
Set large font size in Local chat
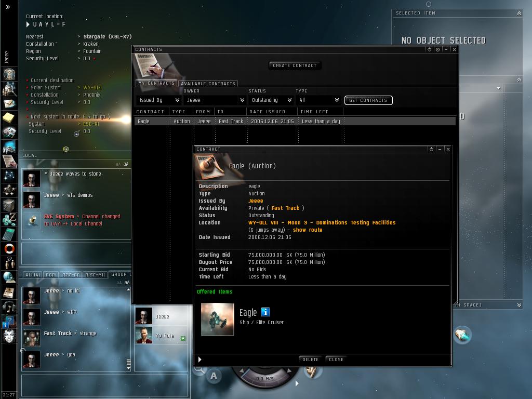click(126, 164)
